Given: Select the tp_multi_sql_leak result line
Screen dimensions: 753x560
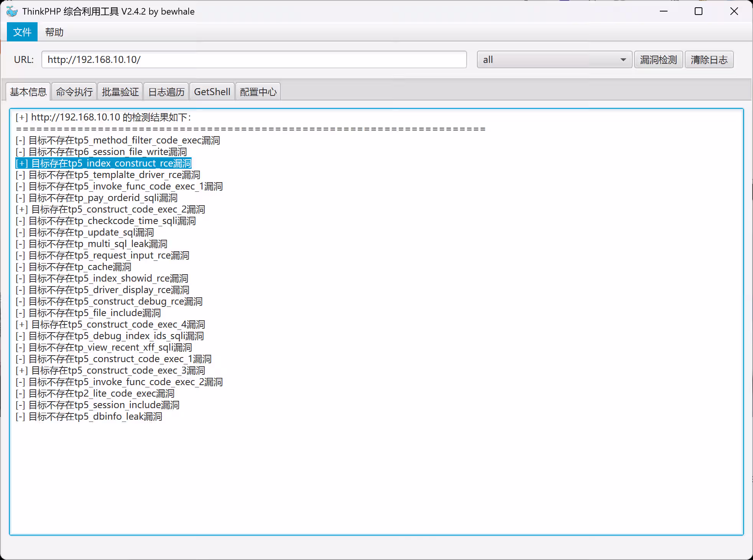Looking at the screenshot, I should tap(91, 244).
